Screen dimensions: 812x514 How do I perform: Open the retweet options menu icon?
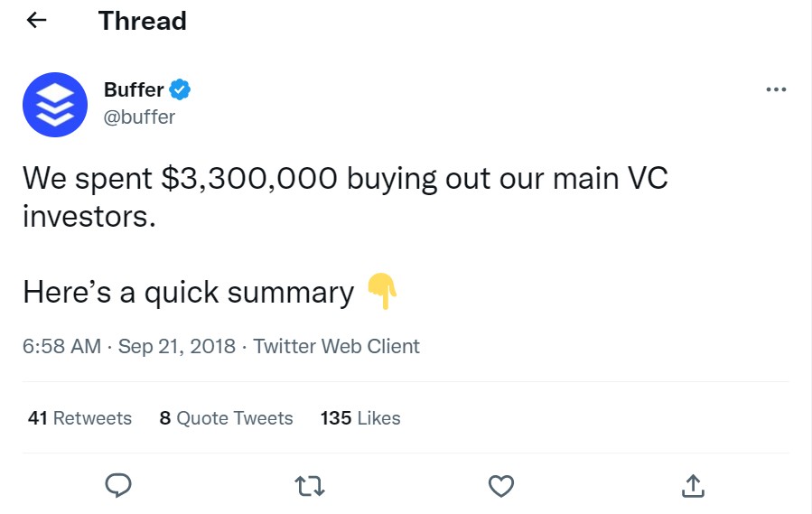tap(310, 486)
